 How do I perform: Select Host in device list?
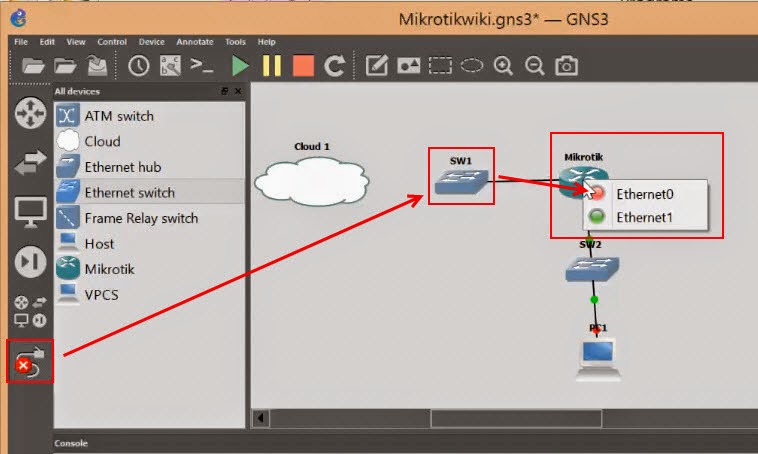tap(149, 244)
